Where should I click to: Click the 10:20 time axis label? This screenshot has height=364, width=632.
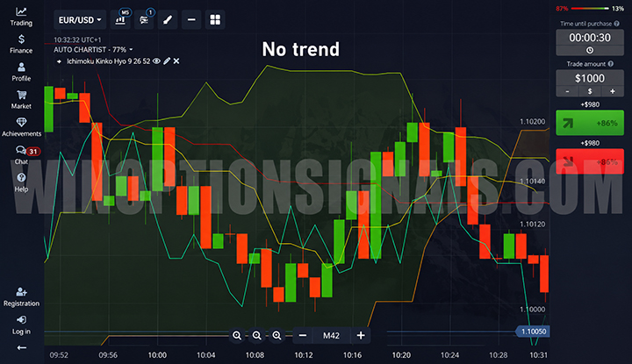pyautogui.click(x=401, y=355)
